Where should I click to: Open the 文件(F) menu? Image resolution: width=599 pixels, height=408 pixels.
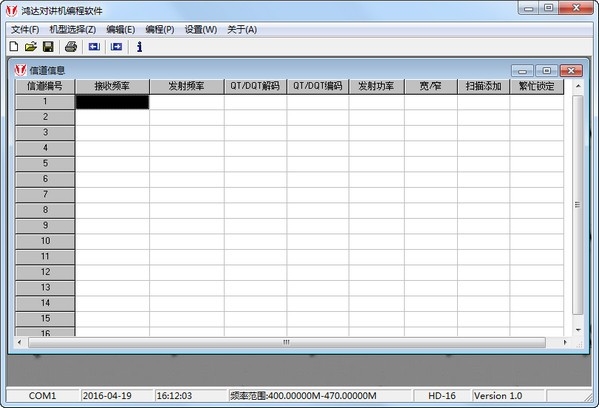coord(25,29)
